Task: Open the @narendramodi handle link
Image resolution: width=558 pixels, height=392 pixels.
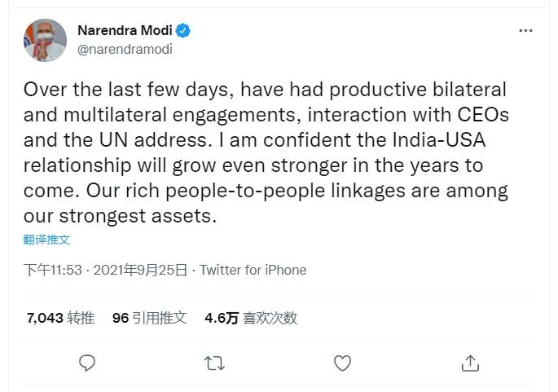Action: pyautogui.click(x=125, y=49)
